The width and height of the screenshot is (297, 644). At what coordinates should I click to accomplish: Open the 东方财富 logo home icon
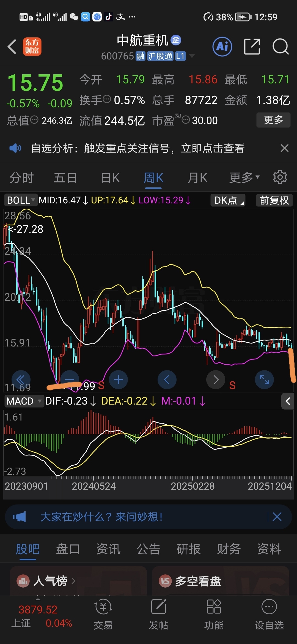pos(32,47)
